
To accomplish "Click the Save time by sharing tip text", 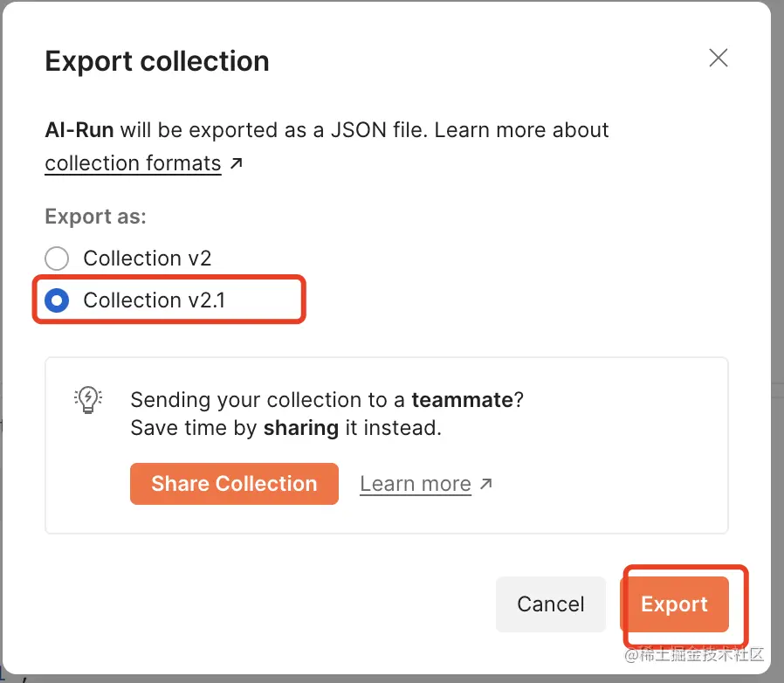I will pos(285,428).
